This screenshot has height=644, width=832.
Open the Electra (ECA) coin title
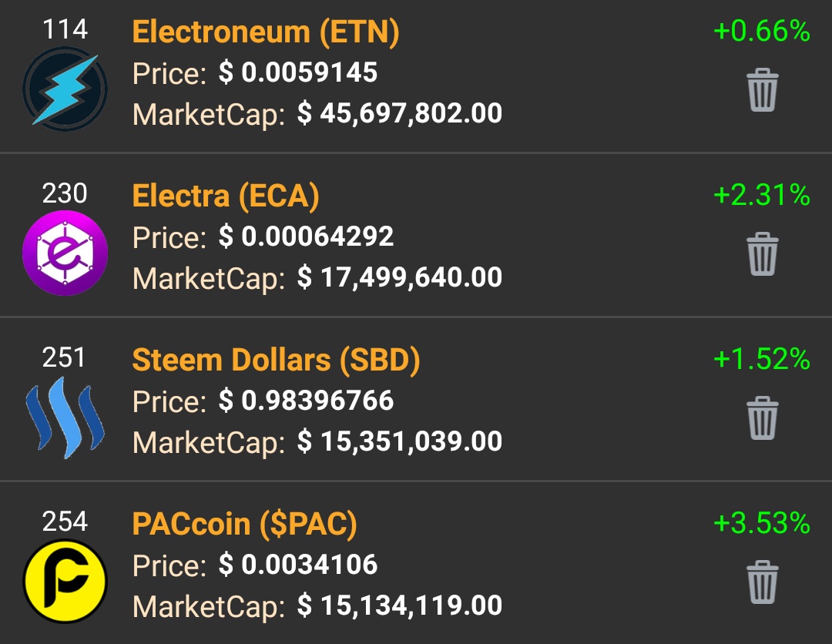point(226,196)
